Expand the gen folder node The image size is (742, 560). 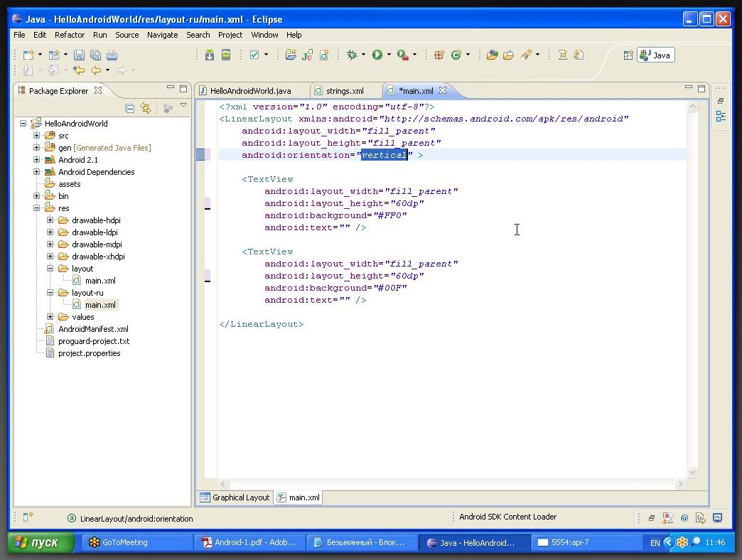click(36, 148)
